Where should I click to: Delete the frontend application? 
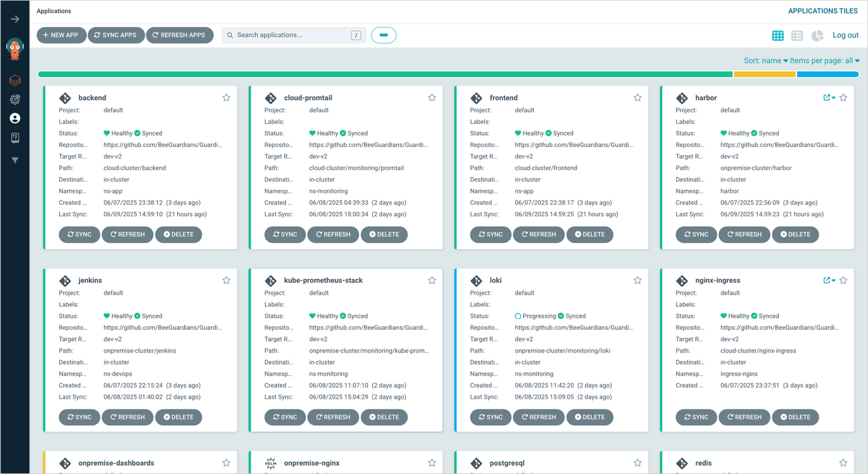[590, 235]
